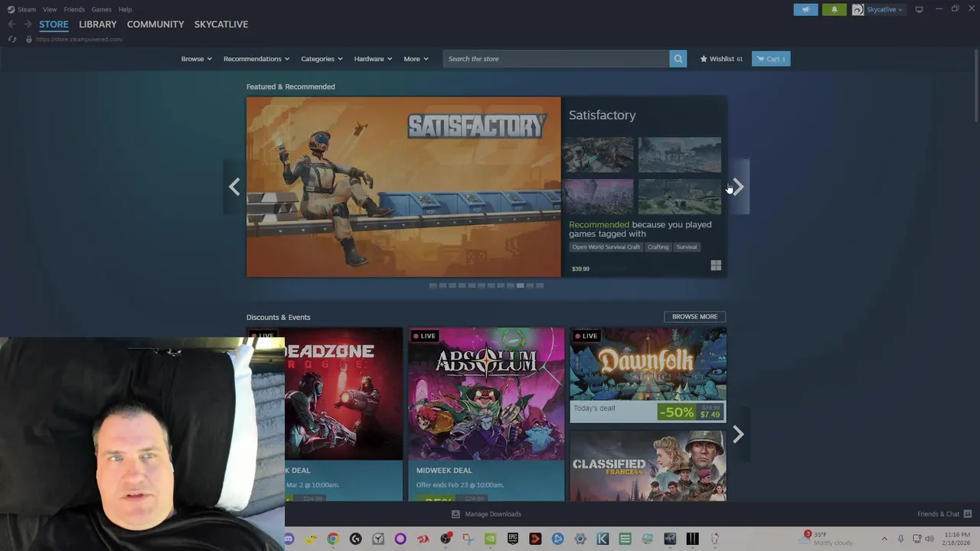Click the taskbar volume speaker icon
The image size is (980, 551).
[929, 539]
